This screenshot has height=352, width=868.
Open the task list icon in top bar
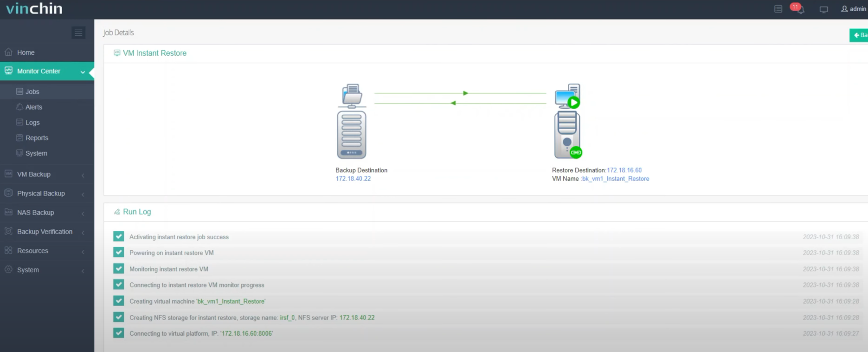coord(778,9)
